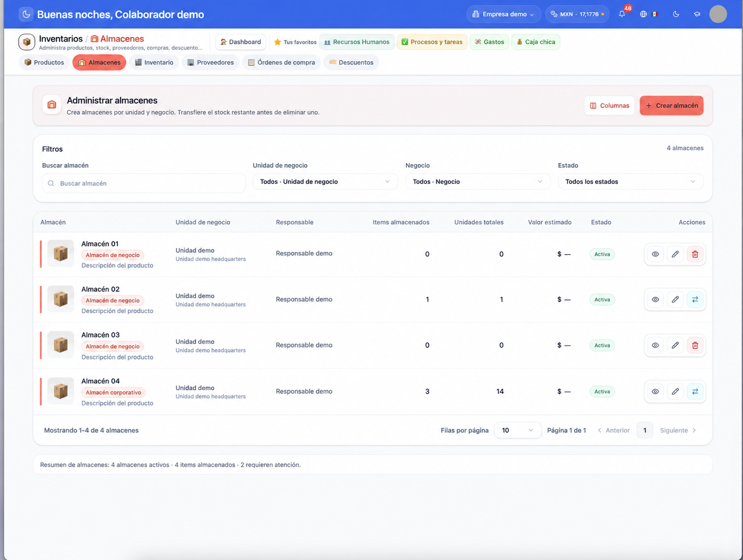Edit Almacén 01 with pencil icon

pos(675,254)
